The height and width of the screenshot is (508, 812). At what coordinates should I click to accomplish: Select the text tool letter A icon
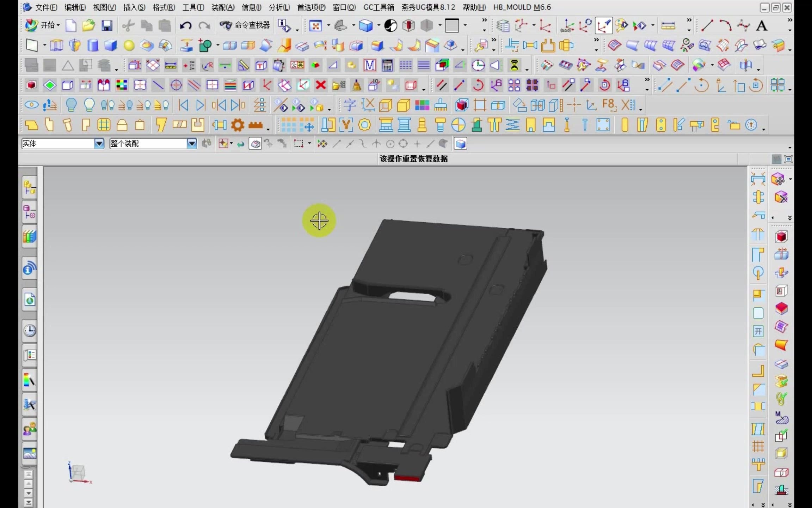pos(762,25)
